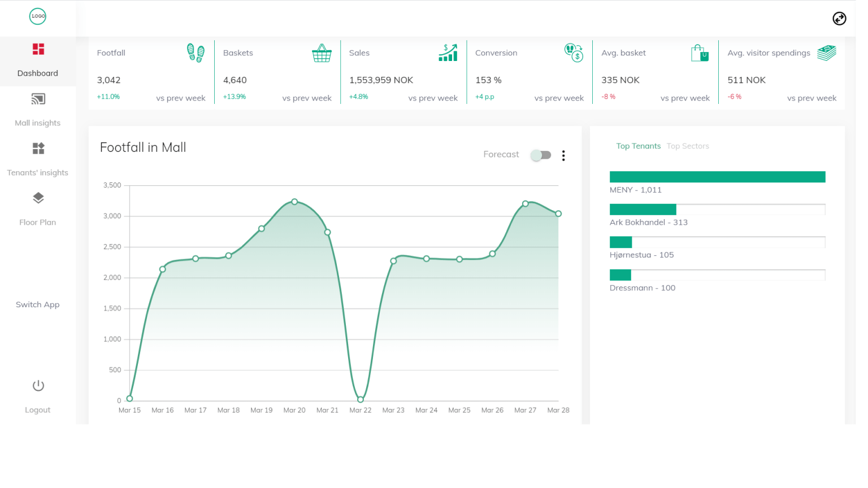
Task: Enable the Forecast toggle on the footfall chart
Action: 541,154
